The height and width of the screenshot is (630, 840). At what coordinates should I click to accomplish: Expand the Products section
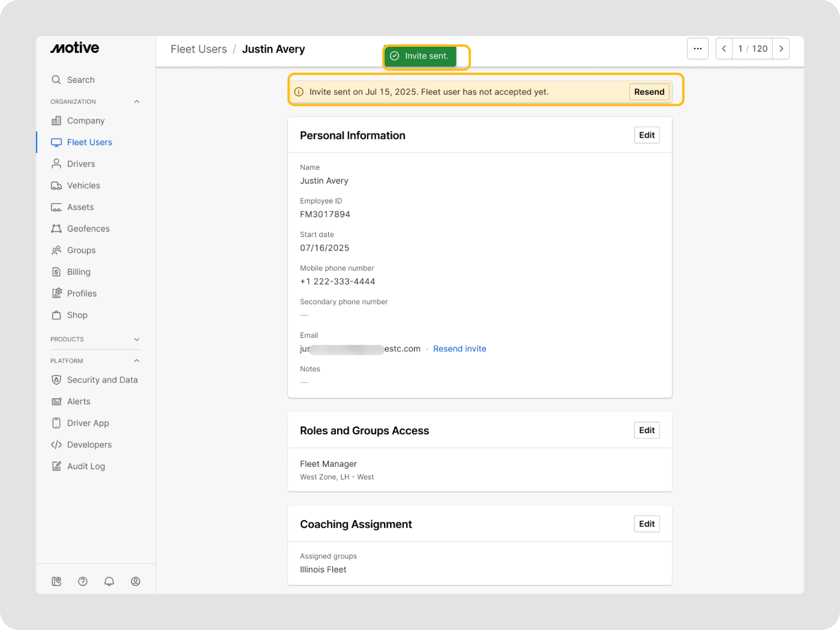(x=137, y=339)
